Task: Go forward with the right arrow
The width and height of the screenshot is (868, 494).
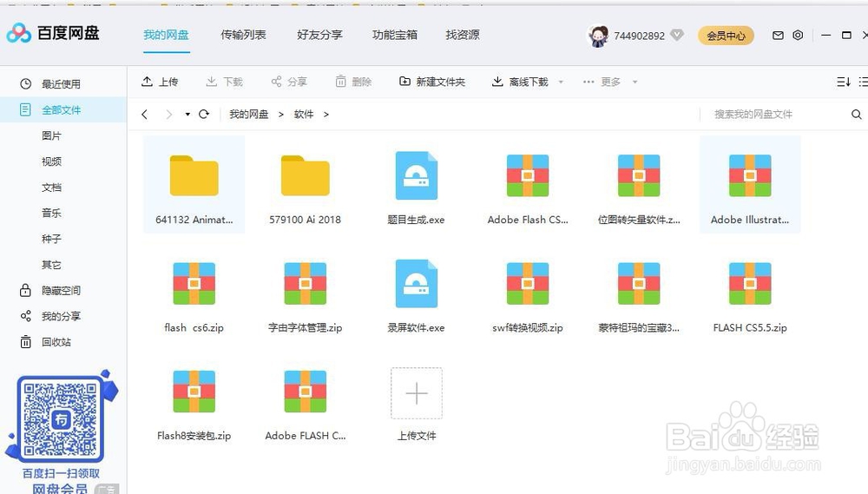Action: pos(169,114)
